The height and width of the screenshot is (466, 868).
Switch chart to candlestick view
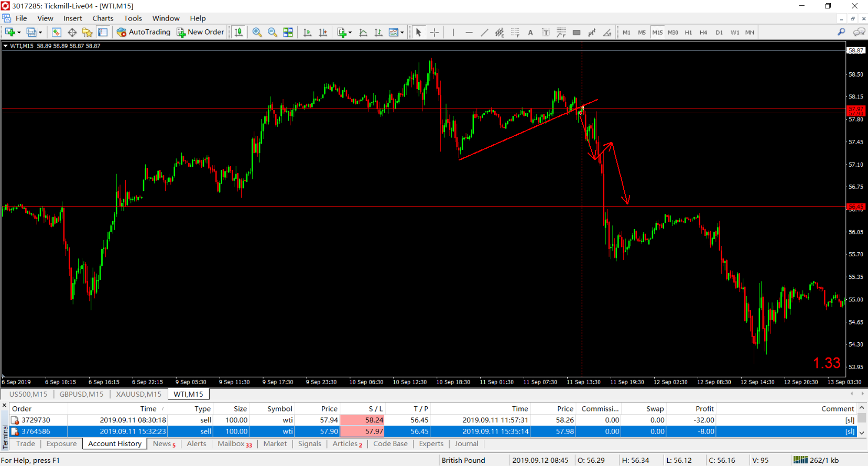click(238, 32)
